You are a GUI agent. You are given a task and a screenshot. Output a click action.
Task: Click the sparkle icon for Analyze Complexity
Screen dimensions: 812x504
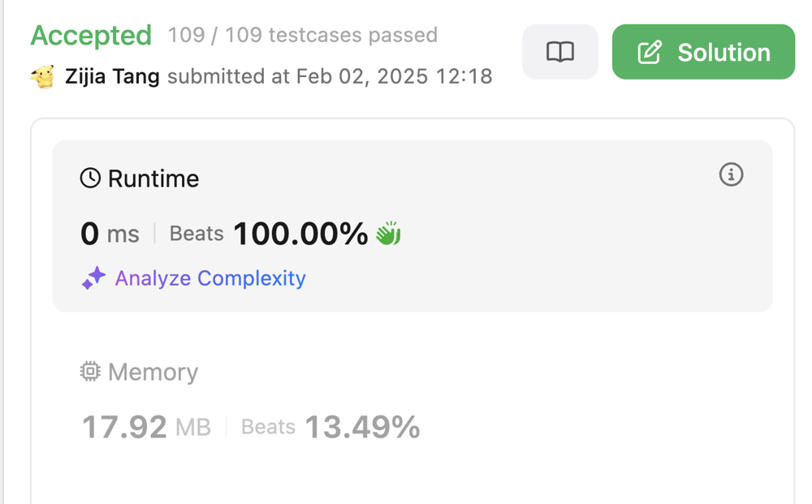point(93,278)
